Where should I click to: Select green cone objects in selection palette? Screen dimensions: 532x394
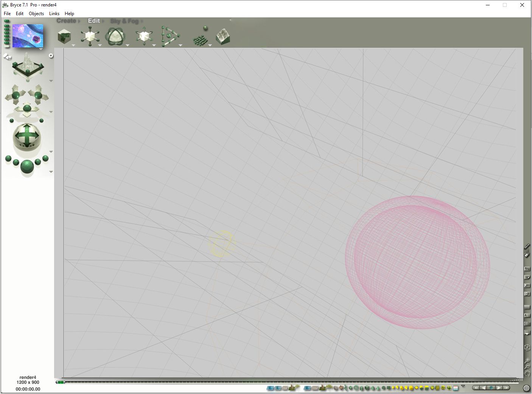click(x=378, y=388)
